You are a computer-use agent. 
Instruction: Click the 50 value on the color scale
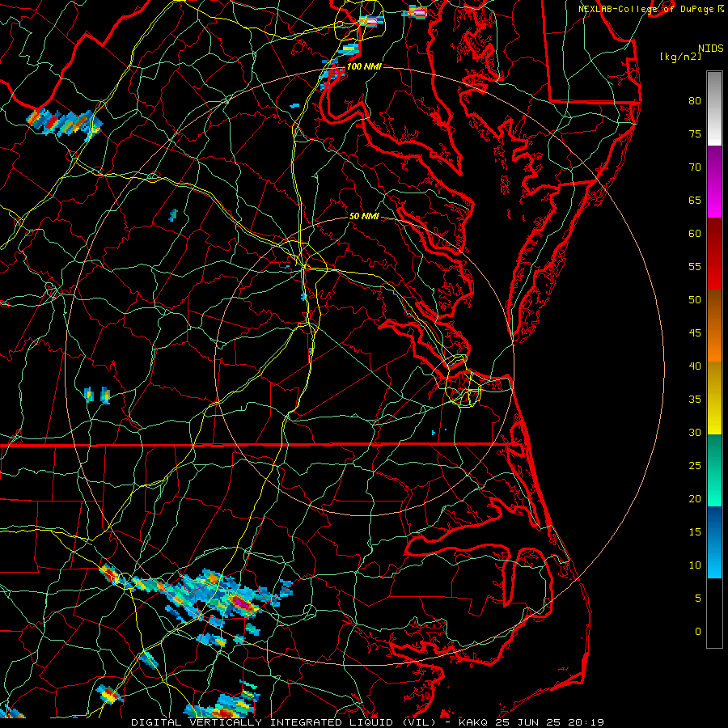tap(695, 299)
